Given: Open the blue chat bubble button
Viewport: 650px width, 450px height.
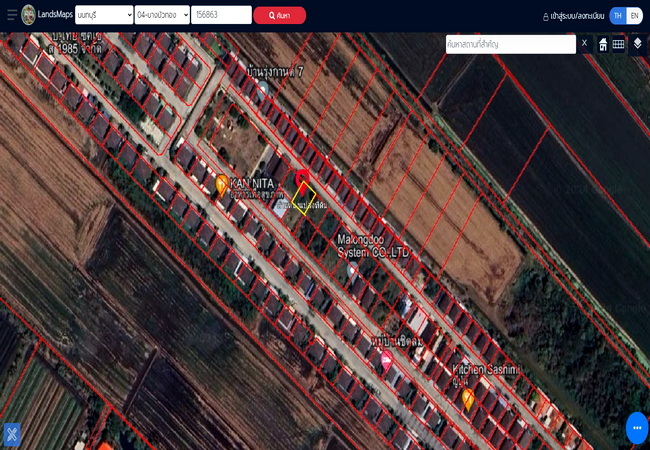Looking at the screenshot, I should [637, 428].
